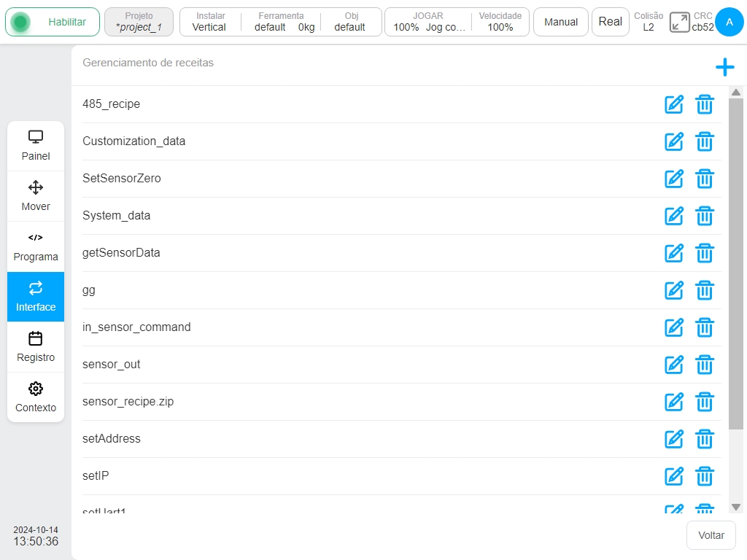
Task: Open Instalar Vertical setting
Action: (209, 22)
